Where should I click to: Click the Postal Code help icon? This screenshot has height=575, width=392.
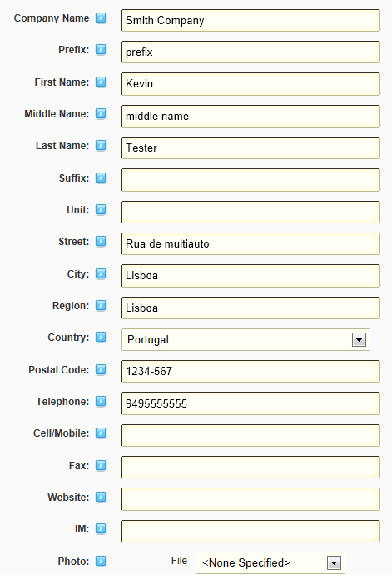point(101,369)
